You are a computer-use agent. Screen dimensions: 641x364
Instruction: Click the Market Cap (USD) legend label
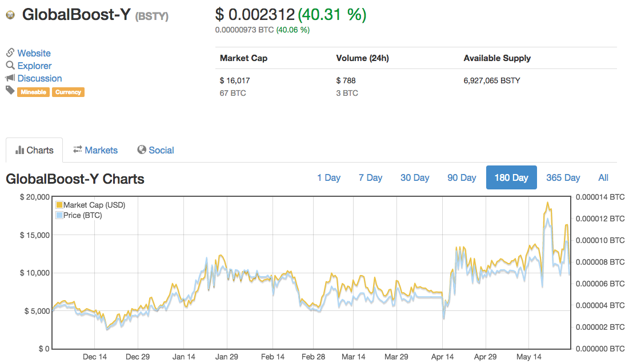tap(94, 205)
